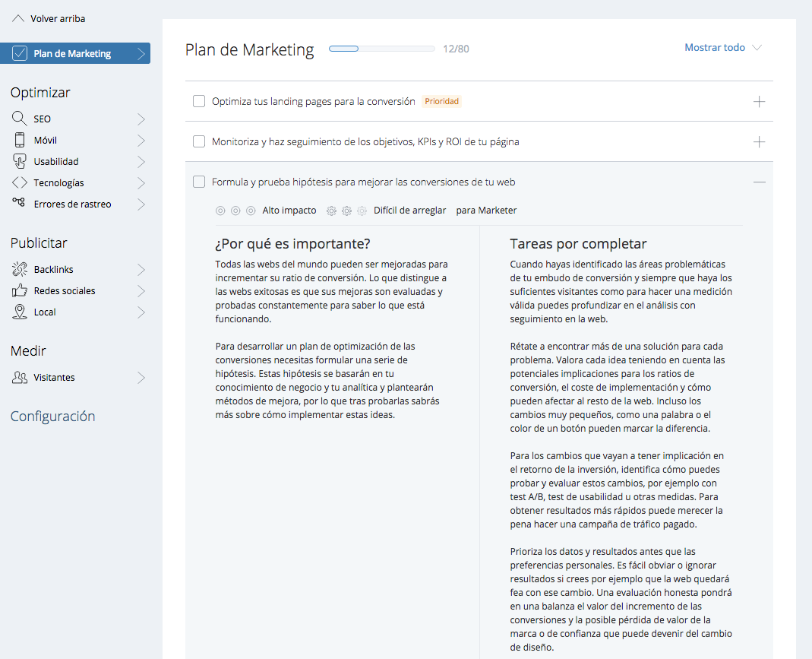812x659 pixels.
Task: Check the landing pages optimization task
Action: [199, 101]
